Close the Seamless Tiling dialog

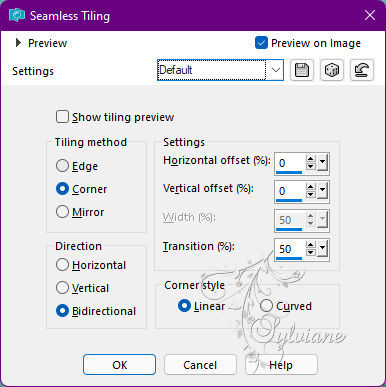[x=370, y=15]
